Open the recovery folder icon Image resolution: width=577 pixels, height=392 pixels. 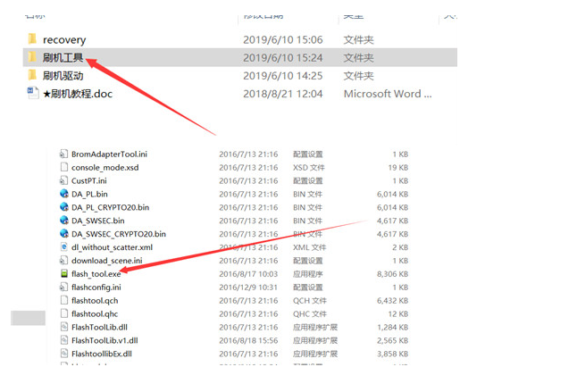coord(32,39)
